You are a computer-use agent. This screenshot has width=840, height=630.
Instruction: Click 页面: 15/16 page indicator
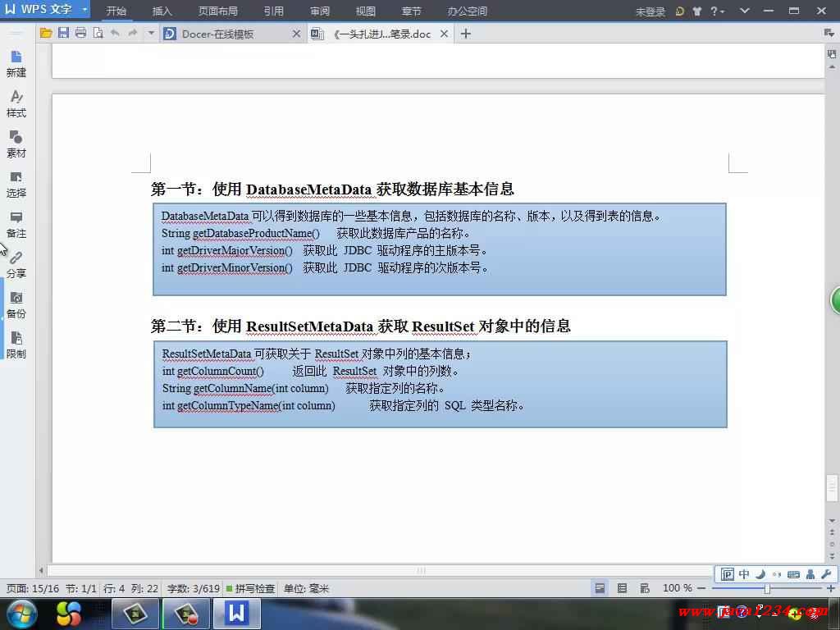[x=32, y=588]
